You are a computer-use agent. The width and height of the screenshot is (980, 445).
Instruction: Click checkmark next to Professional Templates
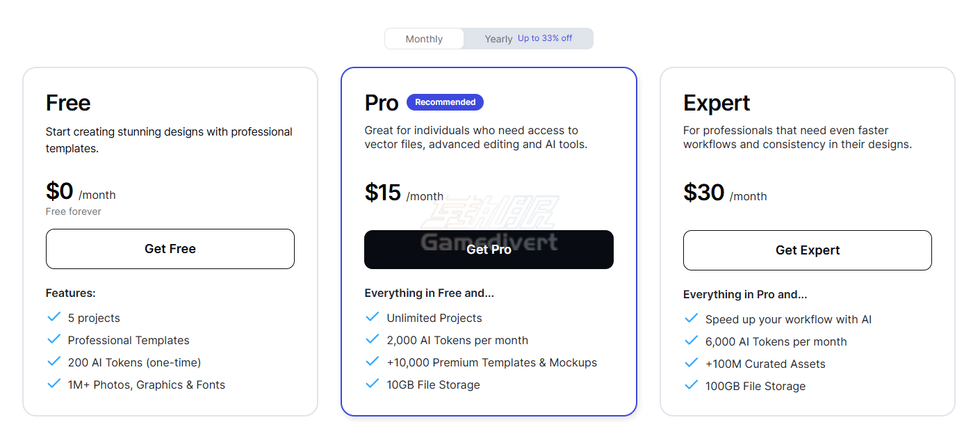pyautogui.click(x=54, y=339)
